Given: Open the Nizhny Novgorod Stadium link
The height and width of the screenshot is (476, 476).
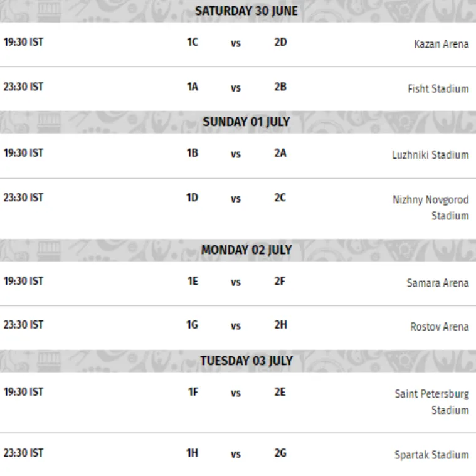Looking at the screenshot, I should [430, 208].
